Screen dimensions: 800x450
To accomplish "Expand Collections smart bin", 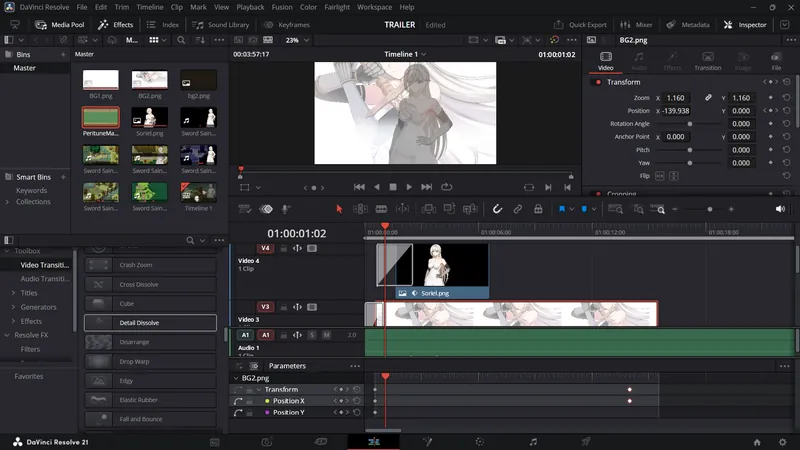I will tap(7, 202).
